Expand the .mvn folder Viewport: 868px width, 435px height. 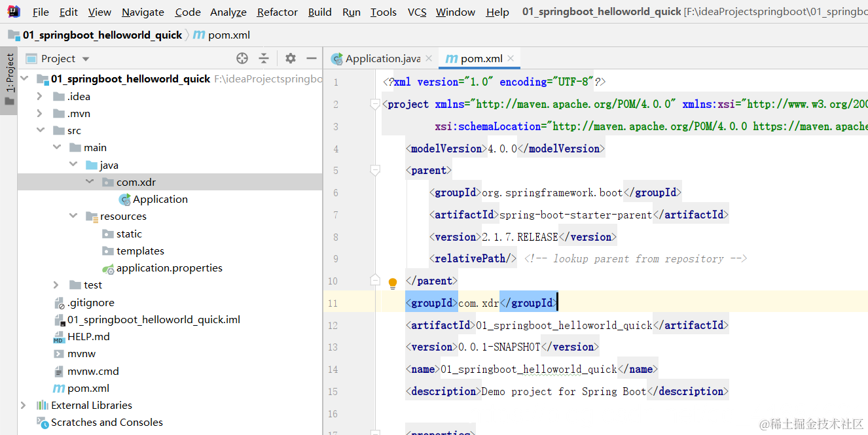click(40, 113)
